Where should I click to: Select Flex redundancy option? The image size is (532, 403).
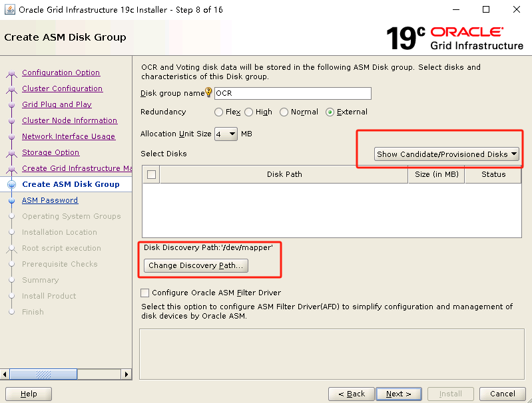pos(218,112)
